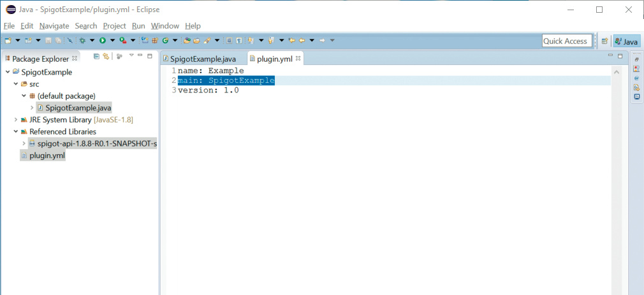
Task: Click the Run Last Tool icon with red toolbox
Action: [x=123, y=41]
